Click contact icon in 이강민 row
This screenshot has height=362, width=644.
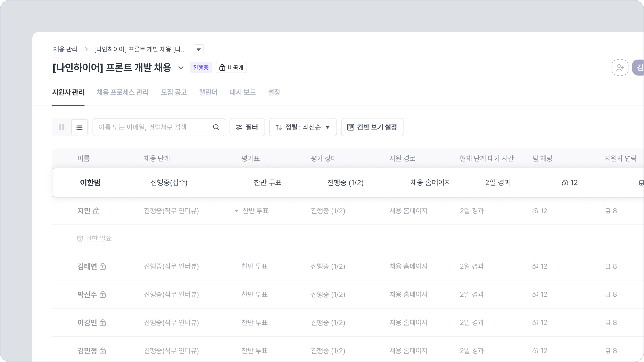[x=608, y=322]
